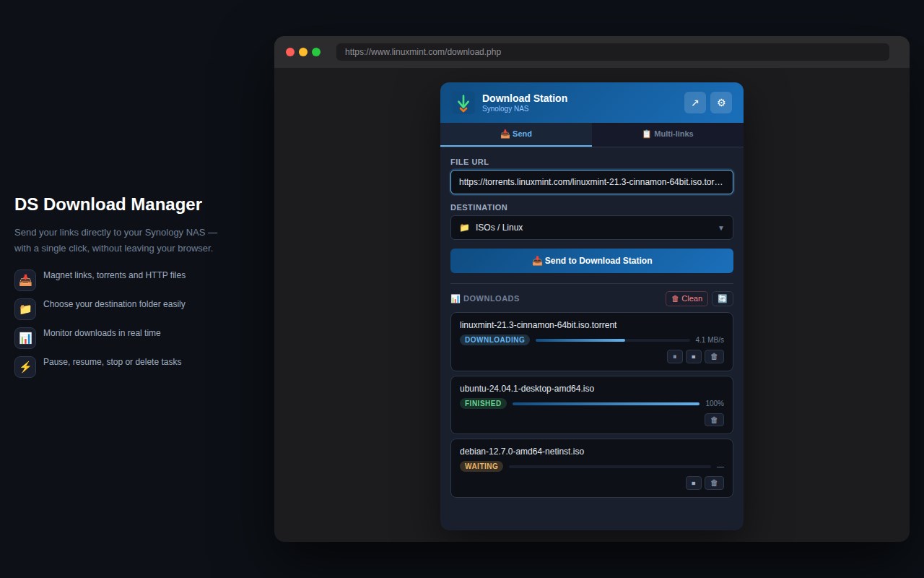The width and height of the screenshot is (924, 578).
Task: Stop the waiting debian-12.7.0 task
Action: pyautogui.click(x=694, y=483)
